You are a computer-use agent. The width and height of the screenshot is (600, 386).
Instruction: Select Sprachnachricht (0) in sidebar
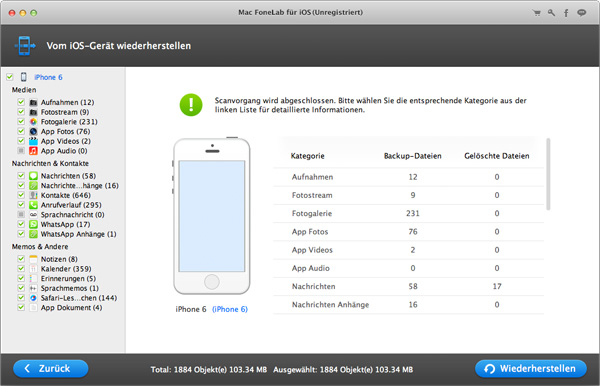pos(73,215)
